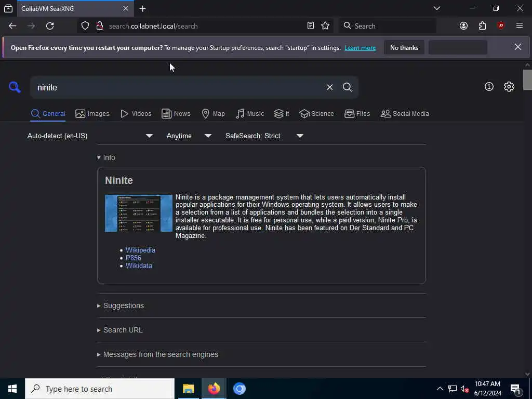
Task: Click the address bar URL
Action: 153,26
